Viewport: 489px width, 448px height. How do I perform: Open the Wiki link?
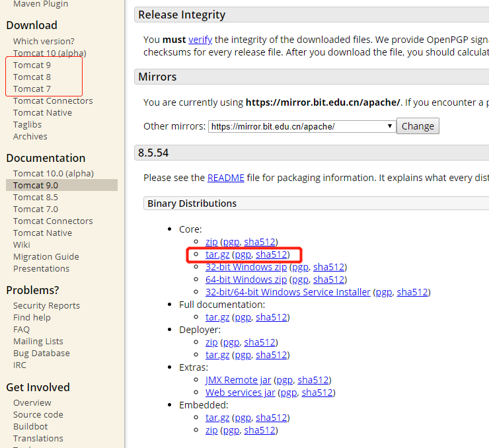pyautogui.click(x=22, y=244)
